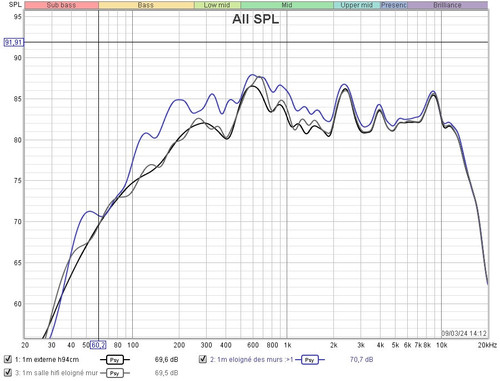Select the Bass frequency band
The width and height of the screenshot is (500, 381).
[146, 5]
